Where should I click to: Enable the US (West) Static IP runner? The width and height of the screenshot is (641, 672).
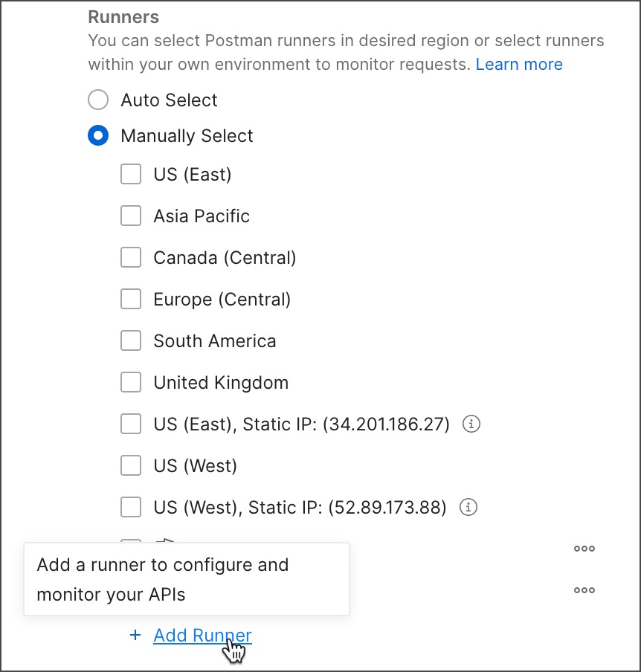click(x=130, y=507)
